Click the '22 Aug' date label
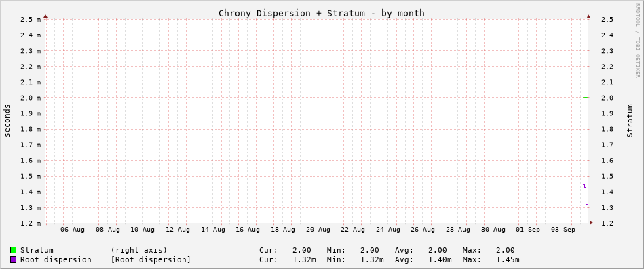 click(x=353, y=230)
